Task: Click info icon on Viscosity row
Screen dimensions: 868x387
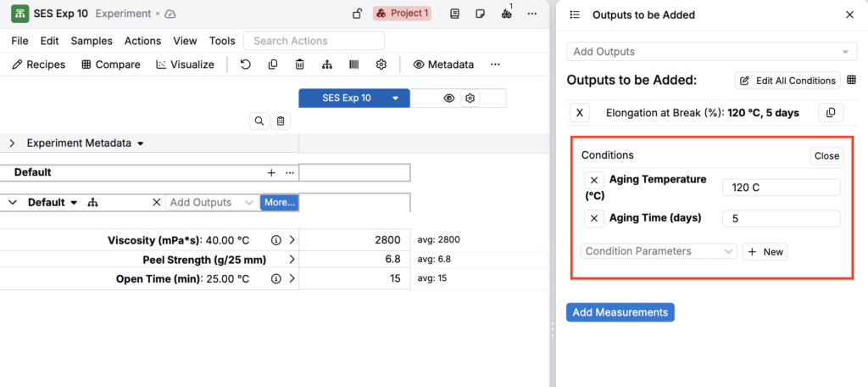Action: (x=275, y=241)
